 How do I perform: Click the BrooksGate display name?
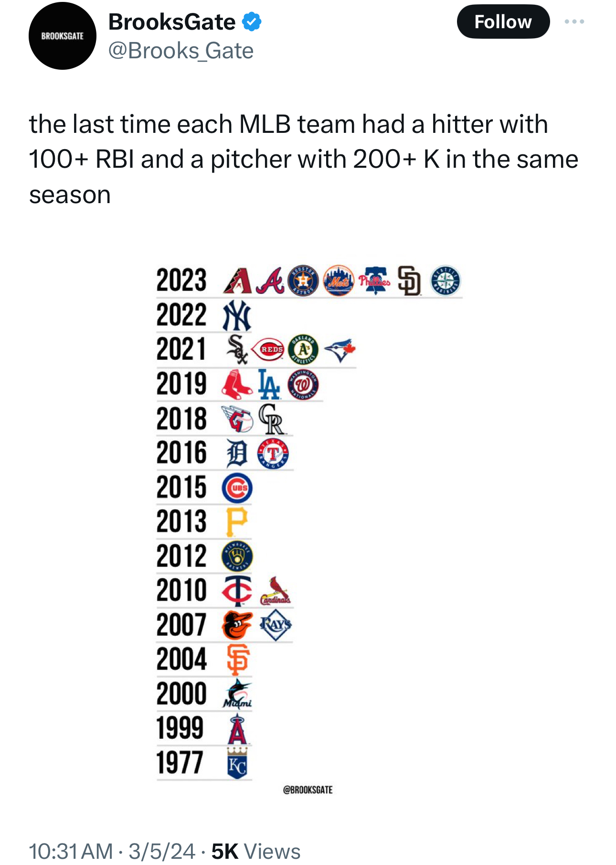172,22
